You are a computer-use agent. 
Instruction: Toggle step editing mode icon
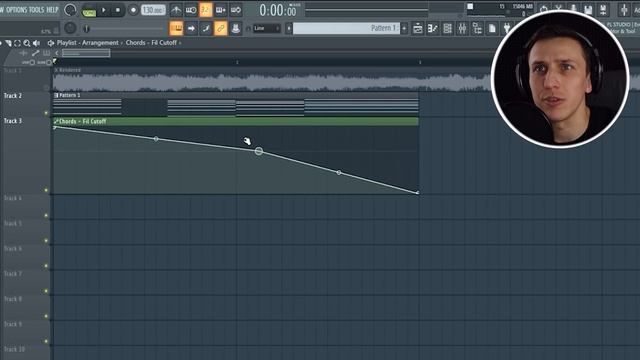pyautogui.click(x=206, y=29)
